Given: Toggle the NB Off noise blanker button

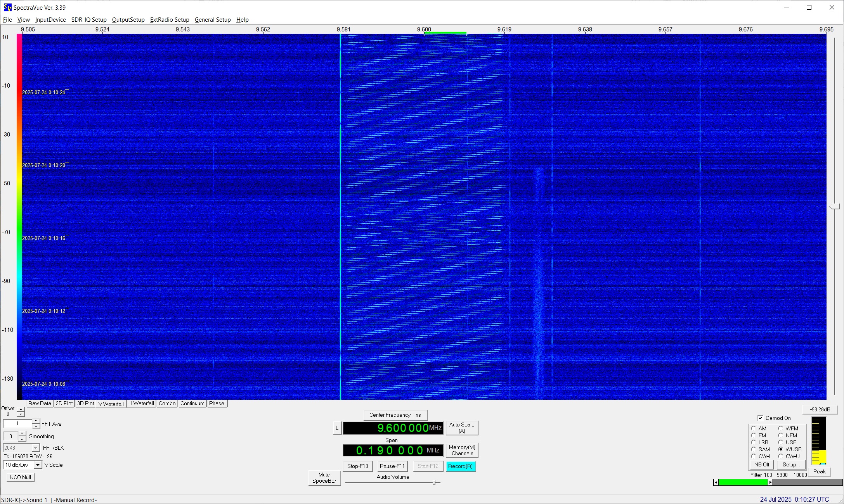Looking at the screenshot, I should coord(762,464).
